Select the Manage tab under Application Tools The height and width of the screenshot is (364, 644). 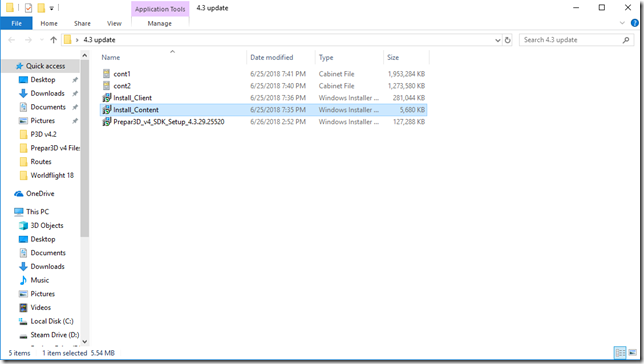pyautogui.click(x=160, y=23)
